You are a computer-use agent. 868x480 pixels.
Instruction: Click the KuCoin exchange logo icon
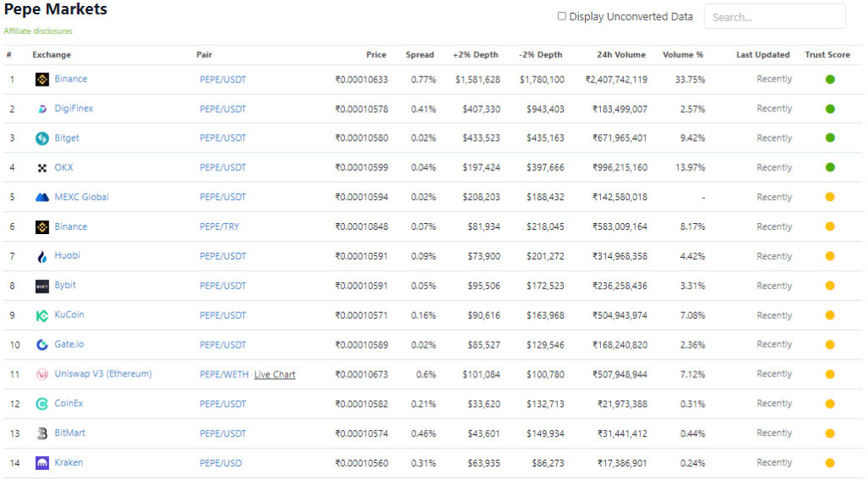[42, 315]
